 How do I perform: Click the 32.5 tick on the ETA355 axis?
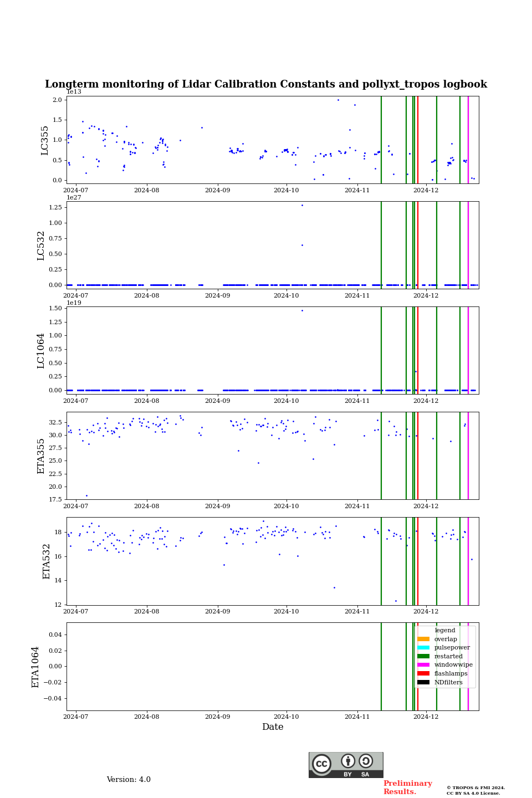[x=55, y=422]
